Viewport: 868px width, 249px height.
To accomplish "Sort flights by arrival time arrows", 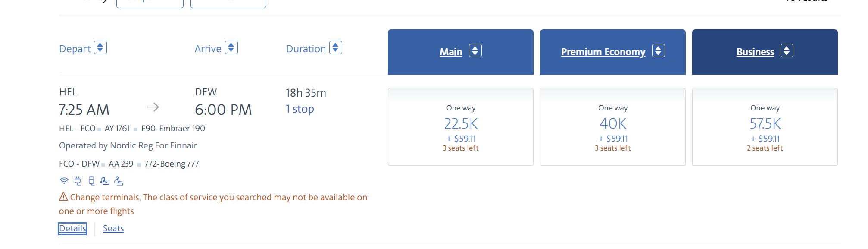I will click(x=231, y=47).
